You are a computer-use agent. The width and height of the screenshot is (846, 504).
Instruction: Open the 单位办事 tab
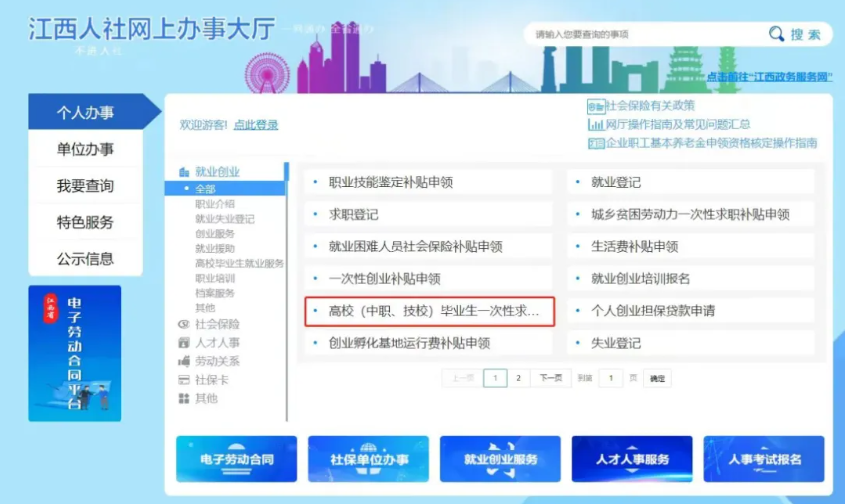(x=85, y=149)
